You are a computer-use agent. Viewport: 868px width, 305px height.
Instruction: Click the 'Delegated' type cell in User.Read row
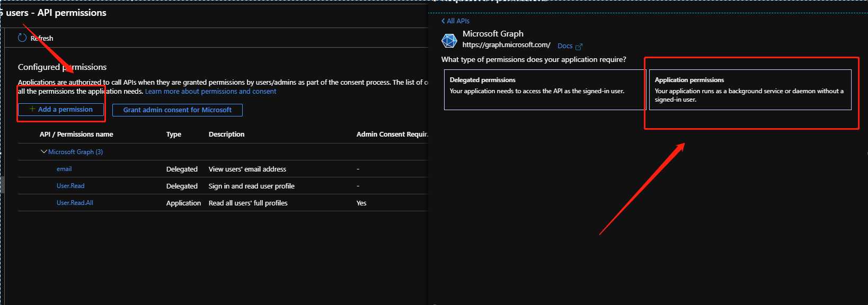click(x=182, y=186)
